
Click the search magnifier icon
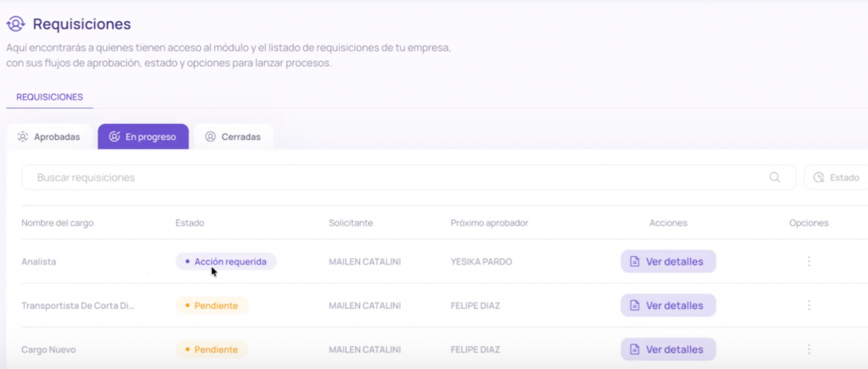(x=774, y=177)
